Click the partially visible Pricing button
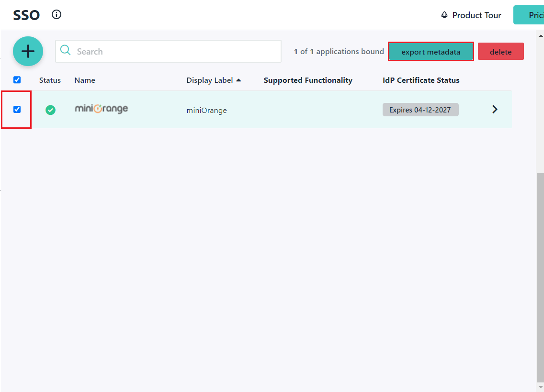Image resolution: width=544 pixels, height=392 pixels. 529,15
